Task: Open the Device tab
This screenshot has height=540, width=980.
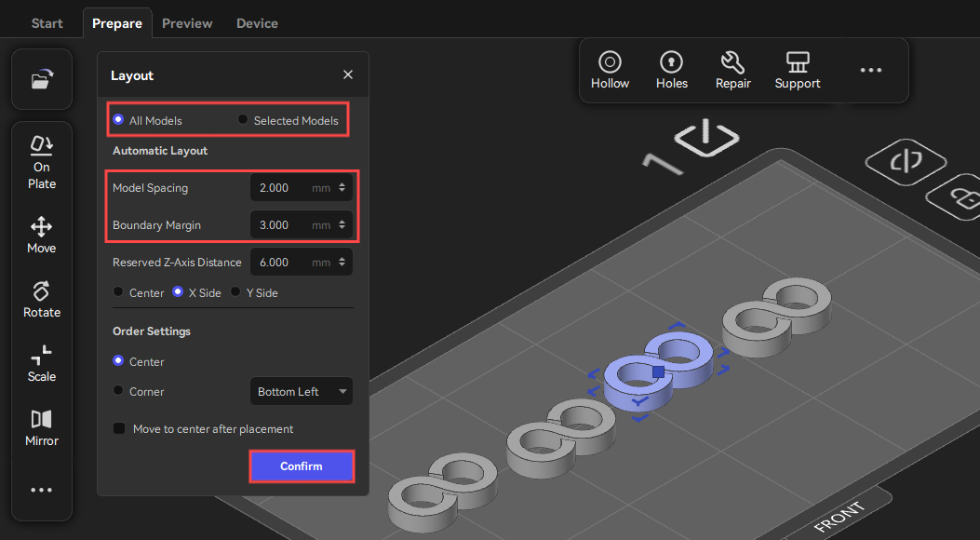Action: coord(257,22)
